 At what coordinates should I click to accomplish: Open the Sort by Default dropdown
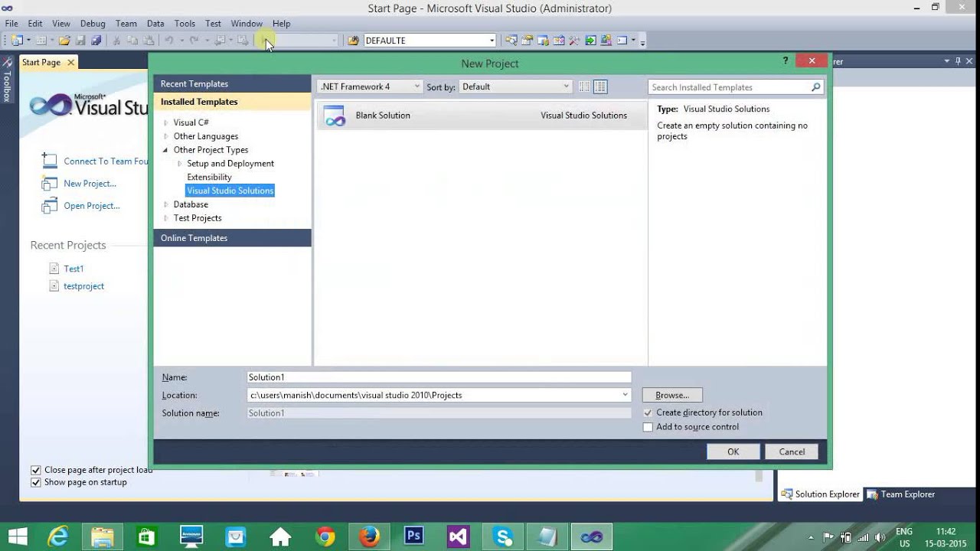click(515, 86)
